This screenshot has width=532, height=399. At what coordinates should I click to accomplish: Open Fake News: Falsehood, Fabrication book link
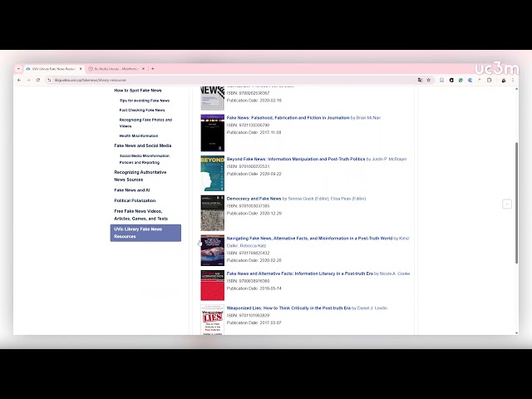(x=288, y=118)
